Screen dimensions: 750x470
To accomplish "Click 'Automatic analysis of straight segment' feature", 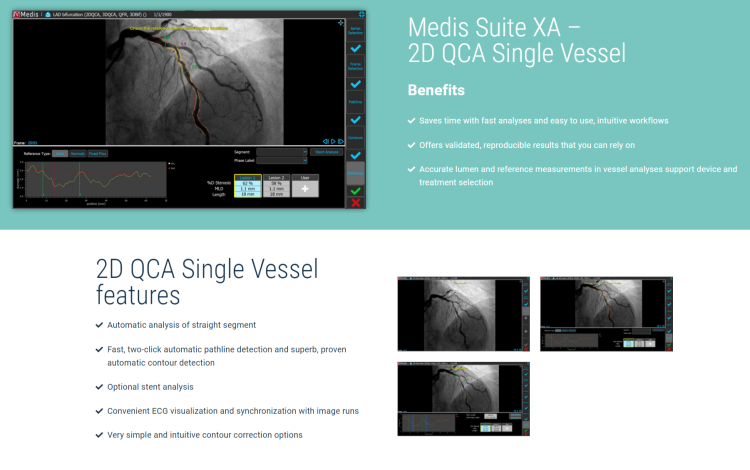I will (x=181, y=325).
